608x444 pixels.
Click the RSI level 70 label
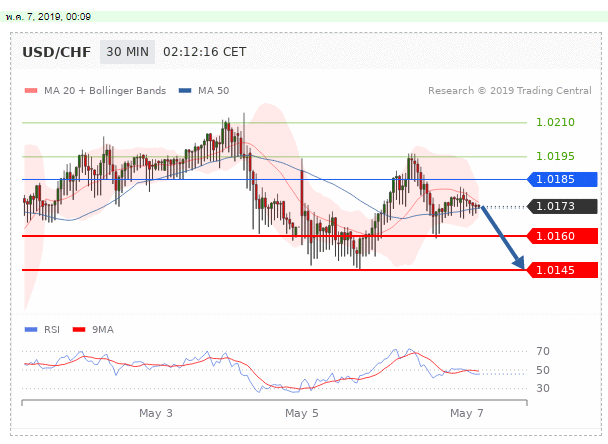pyautogui.click(x=543, y=351)
